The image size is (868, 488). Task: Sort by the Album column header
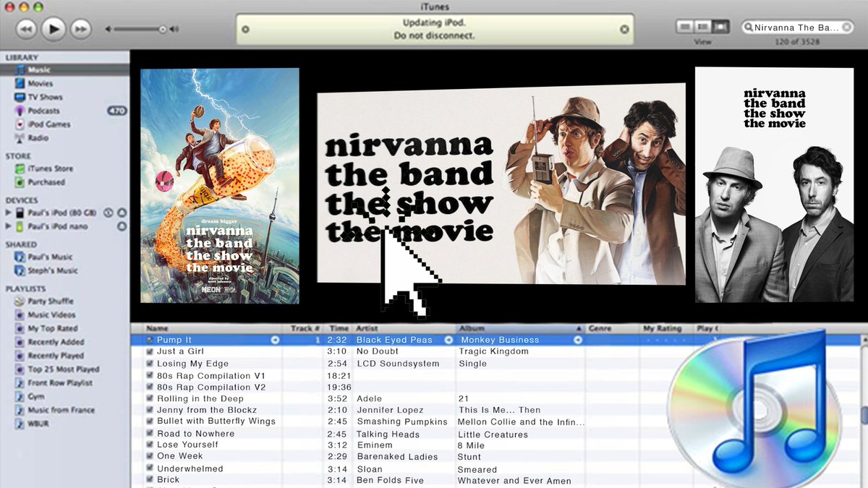point(520,328)
